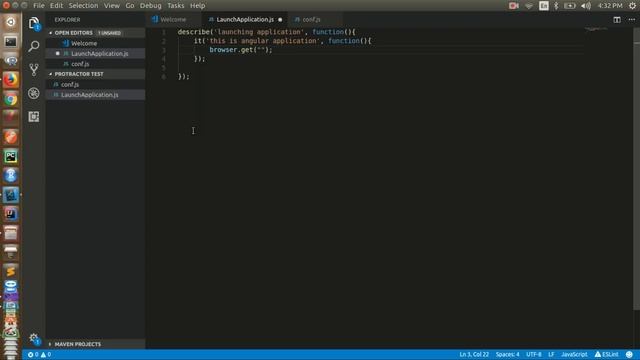Collapse the PROTRACTOR TEST folder section
The image size is (640, 360).
pyautogui.click(x=79, y=74)
